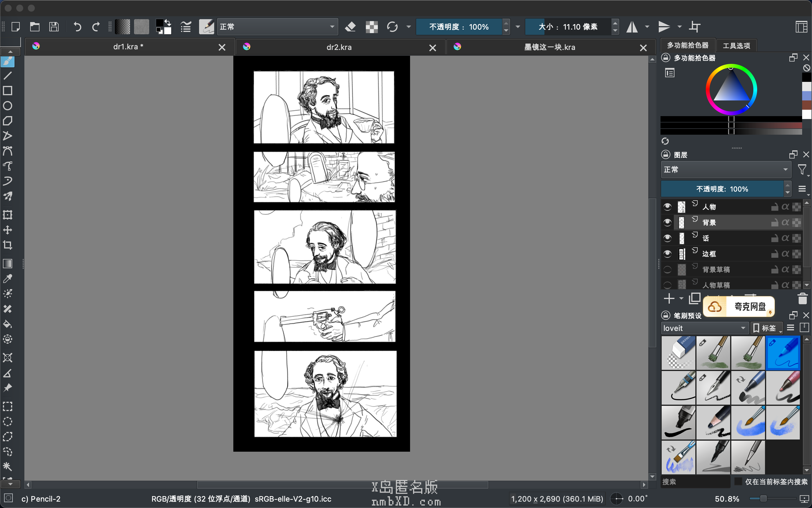The width and height of the screenshot is (812, 508).
Task: Toggle eraser mode in top toolbar
Action: pyautogui.click(x=350, y=27)
